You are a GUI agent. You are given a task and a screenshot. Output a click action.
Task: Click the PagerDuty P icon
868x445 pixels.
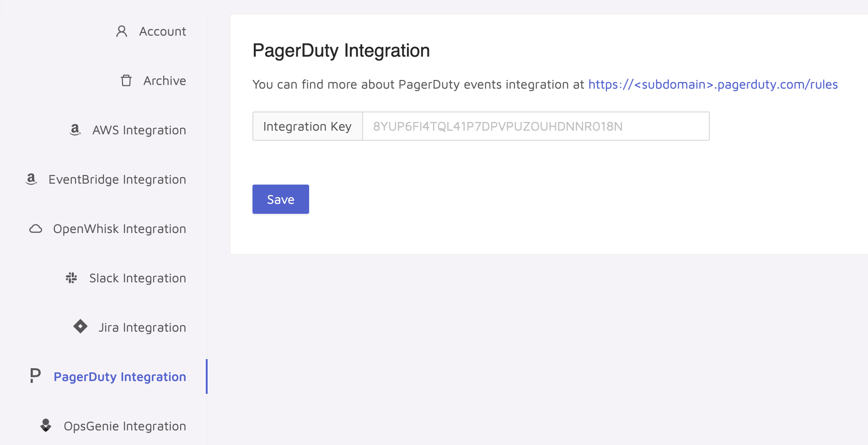[x=35, y=376]
